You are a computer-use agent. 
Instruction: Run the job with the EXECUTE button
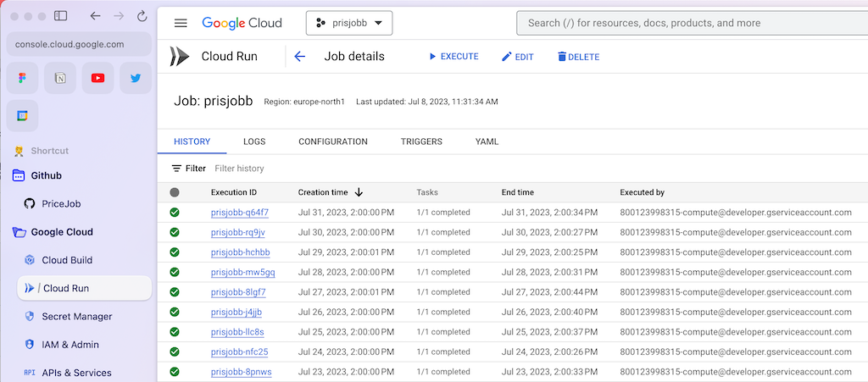453,57
